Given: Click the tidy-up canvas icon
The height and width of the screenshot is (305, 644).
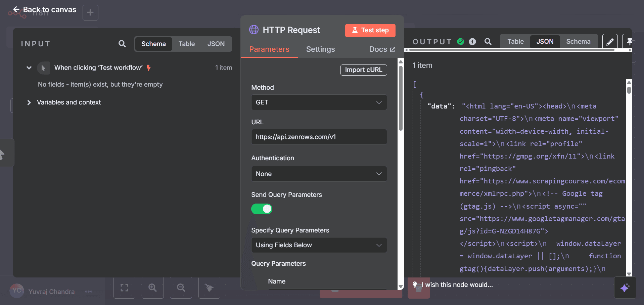Looking at the screenshot, I should coord(209,288).
